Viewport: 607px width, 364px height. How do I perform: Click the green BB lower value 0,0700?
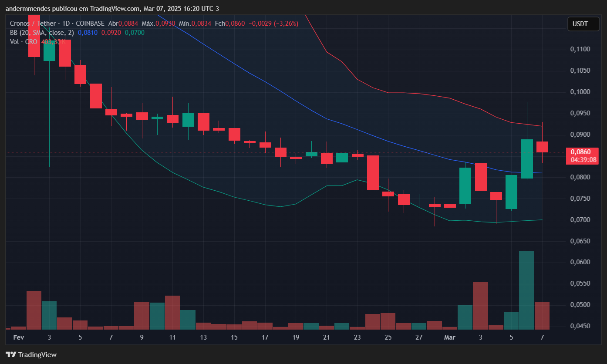[135, 32]
